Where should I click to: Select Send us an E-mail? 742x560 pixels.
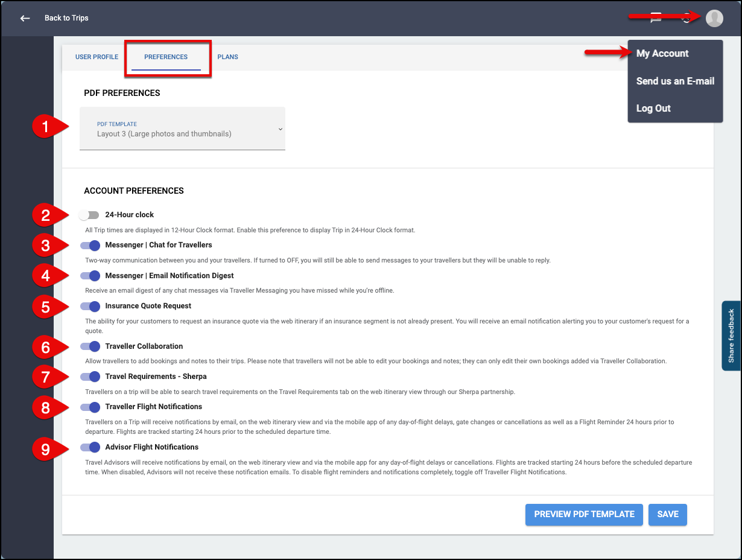pyautogui.click(x=675, y=81)
